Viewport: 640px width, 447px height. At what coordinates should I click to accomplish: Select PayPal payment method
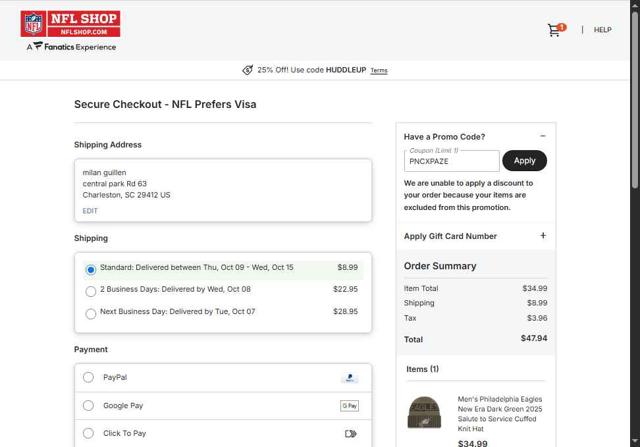pos(89,378)
